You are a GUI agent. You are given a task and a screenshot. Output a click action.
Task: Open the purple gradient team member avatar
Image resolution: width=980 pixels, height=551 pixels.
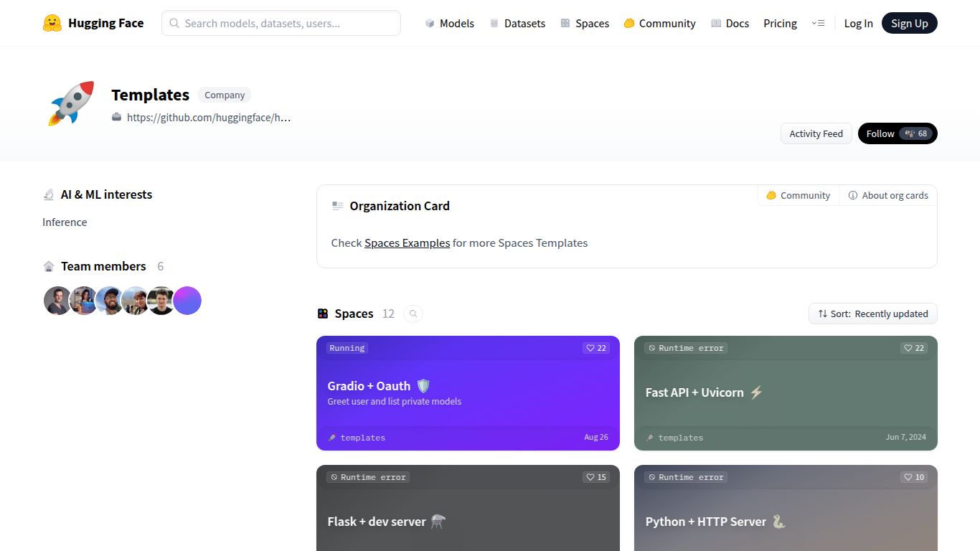coord(187,301)
